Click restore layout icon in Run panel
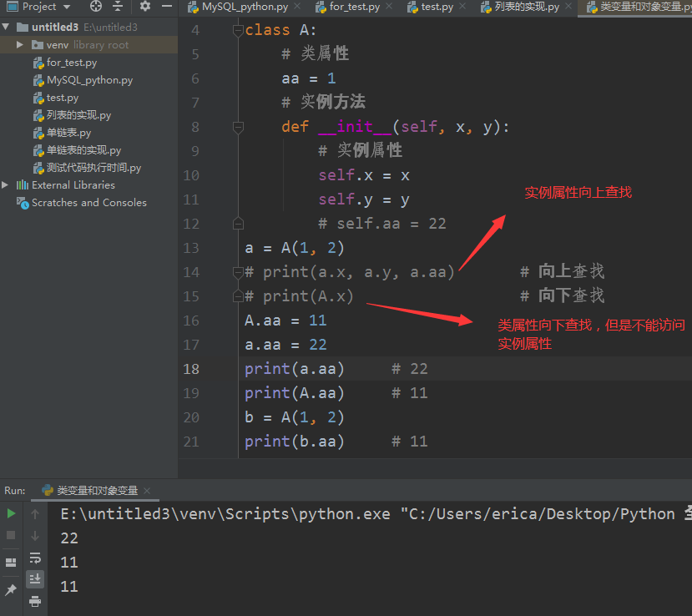This screenshot has width=692, height=616. pyautogui.click(x=11, y=563)
